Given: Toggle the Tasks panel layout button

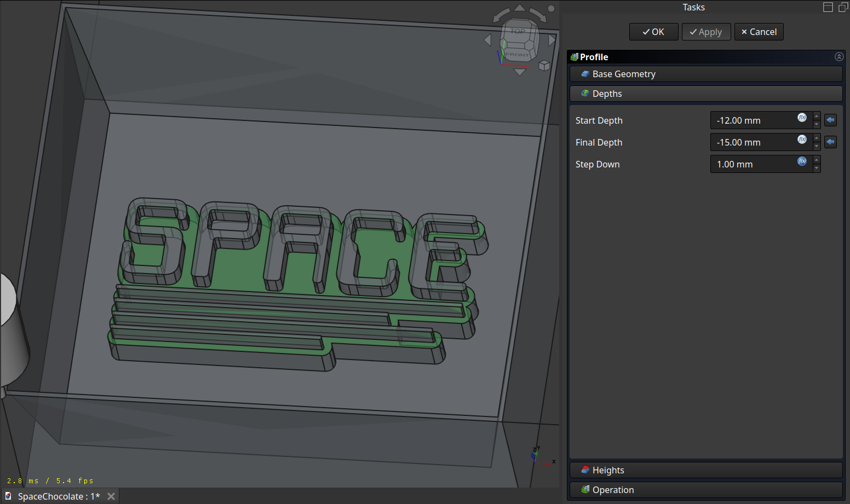Looking at the screenshot, I should click(828, 7).
